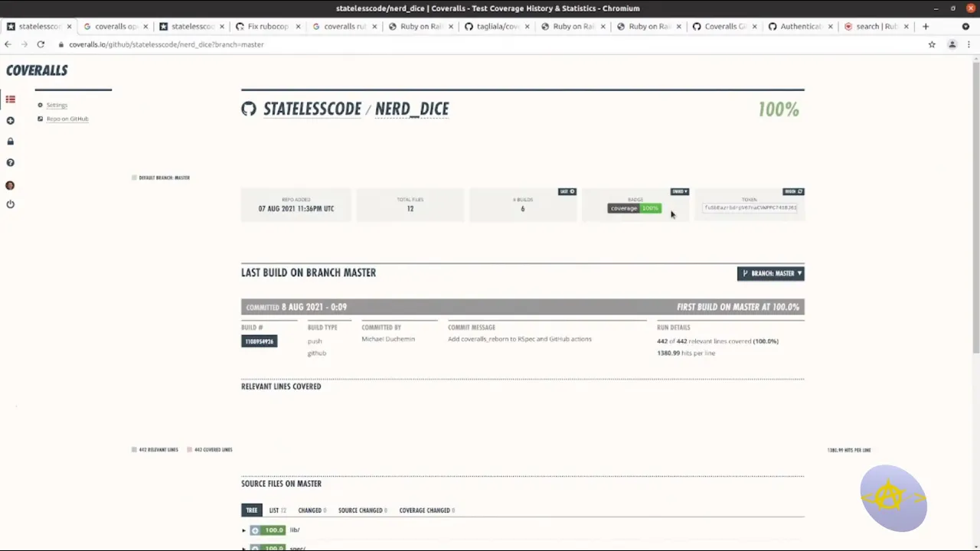The width and height of the screenshot is (980, 551).
Task: Click the 'Michael Duchemin' committer name
Action: 388,339
